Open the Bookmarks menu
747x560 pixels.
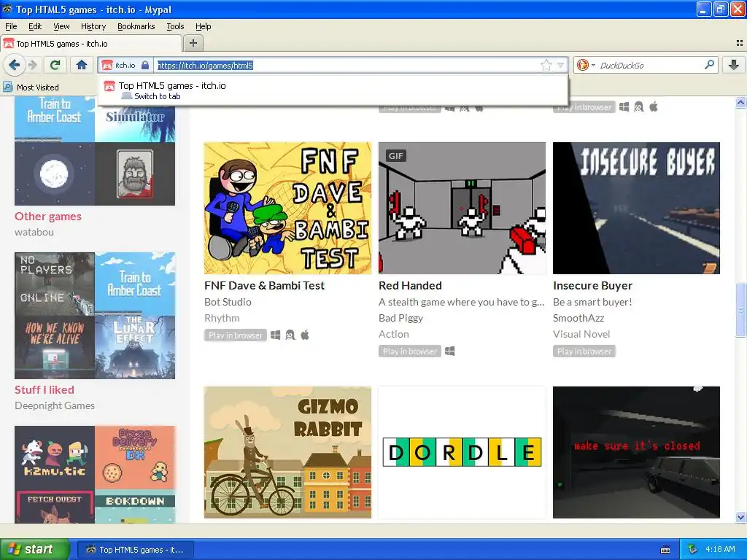click(x=136, y=26)
